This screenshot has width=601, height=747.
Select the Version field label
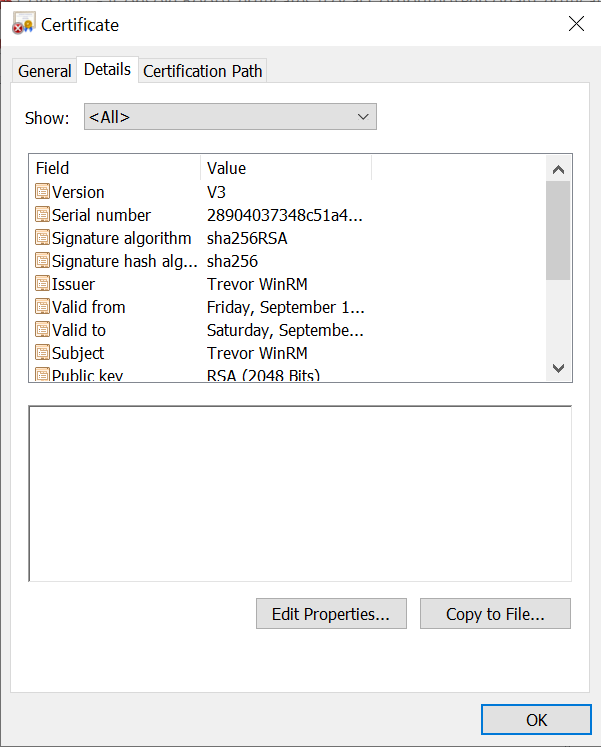[x=78, y=192]
